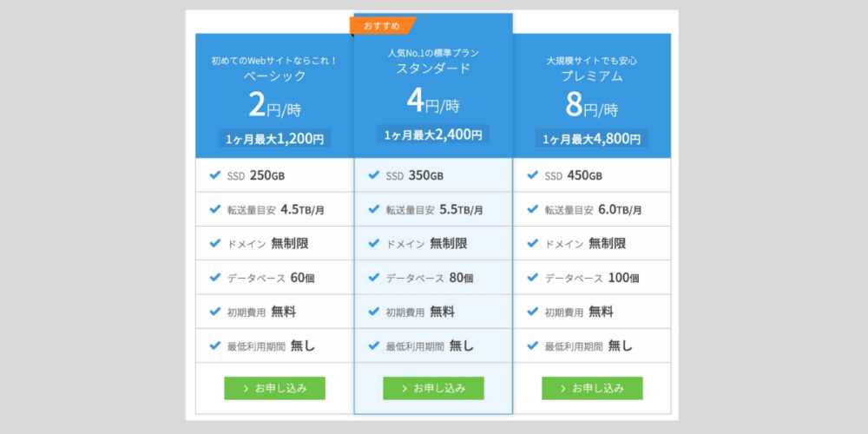Screen dimensions: 868x434
Task: Click the SSD 350GB value
Action: (425, 175)
